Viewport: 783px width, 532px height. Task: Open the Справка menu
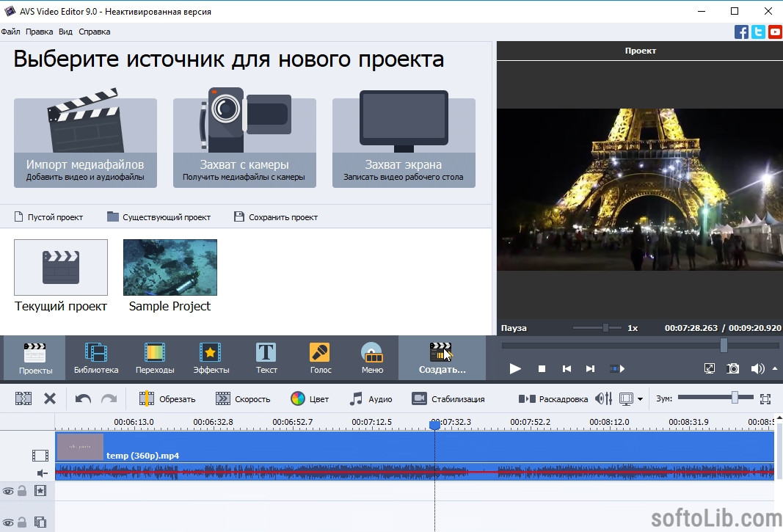(95, 32)
